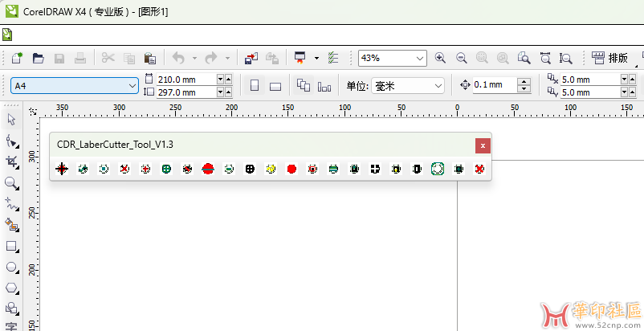This screenshot has width=644, height=331.
Task: Select the Crop tool
Action: (x=11, y=161)
